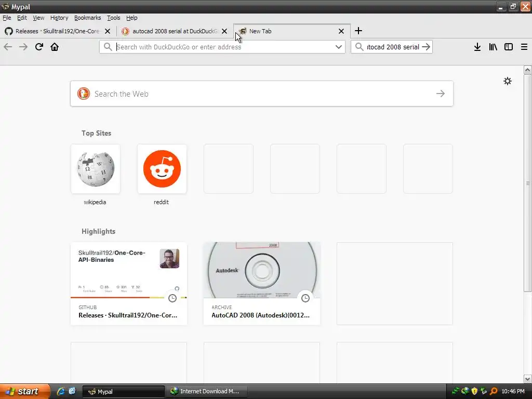This screenshot has width=532, height=399.
Task: Open the Windows start button
Action: (x=25, y=391)
